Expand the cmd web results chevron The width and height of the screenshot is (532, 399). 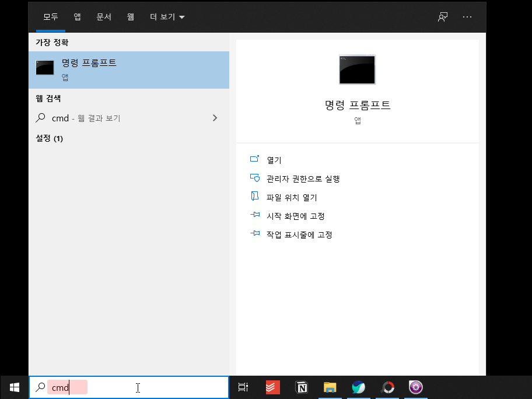coord(215,118)
